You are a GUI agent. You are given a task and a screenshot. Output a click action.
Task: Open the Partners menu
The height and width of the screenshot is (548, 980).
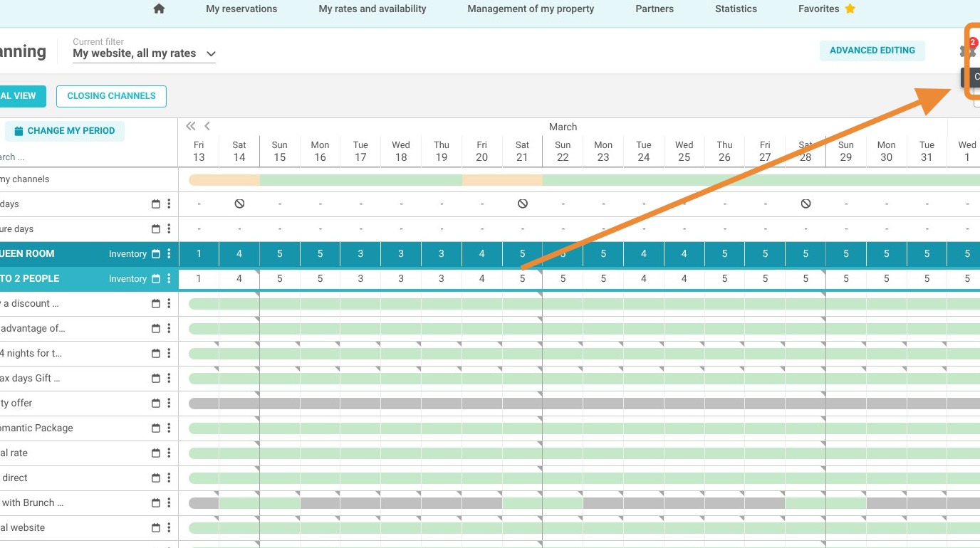(x=655, y=9)
